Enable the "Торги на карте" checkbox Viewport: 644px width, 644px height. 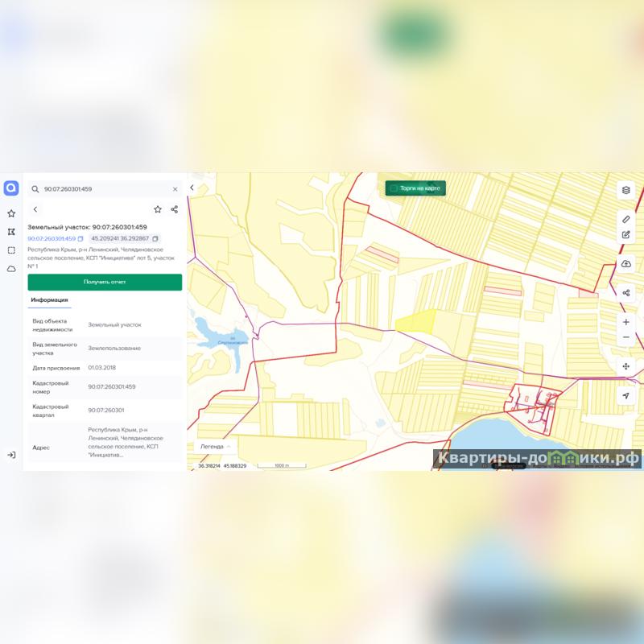tap(394, 188)
